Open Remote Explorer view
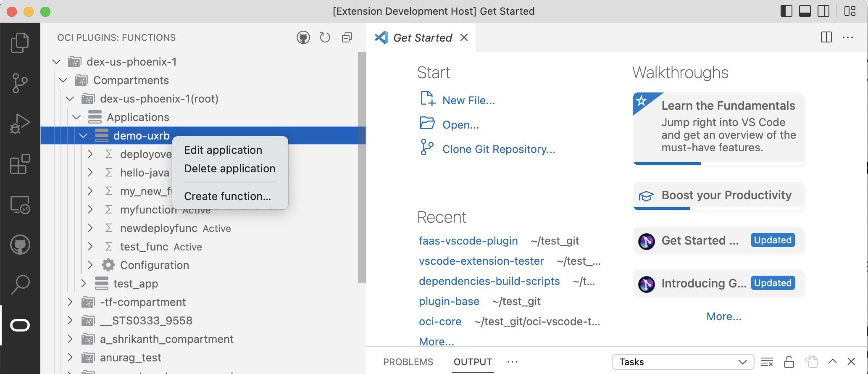The width and height of the screenshot is (868, 374). pyautogui.click(x=20, y=205)
